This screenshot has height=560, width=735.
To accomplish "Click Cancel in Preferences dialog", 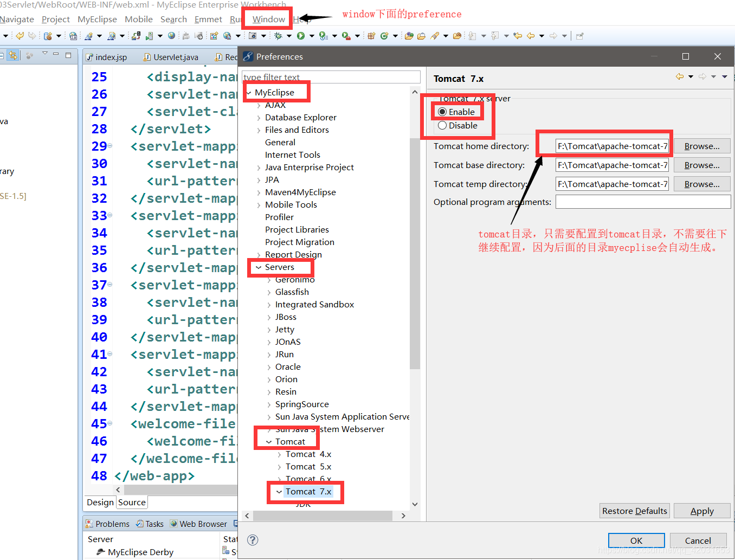I will [698, 540].
